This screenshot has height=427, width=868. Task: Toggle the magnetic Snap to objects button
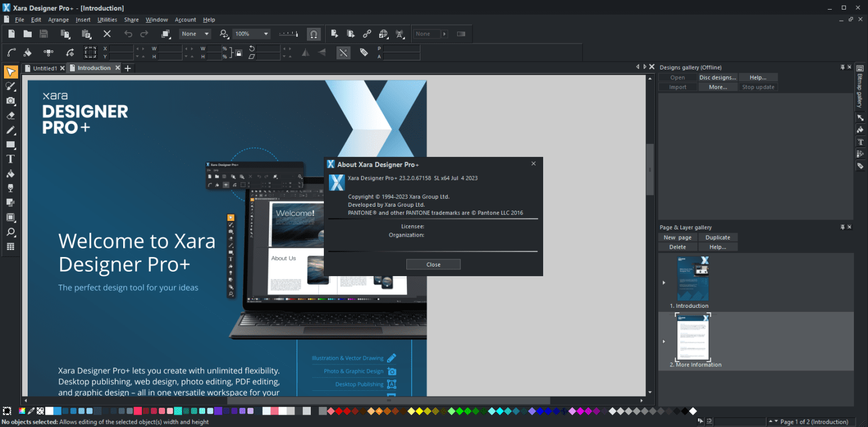point(314,34)
